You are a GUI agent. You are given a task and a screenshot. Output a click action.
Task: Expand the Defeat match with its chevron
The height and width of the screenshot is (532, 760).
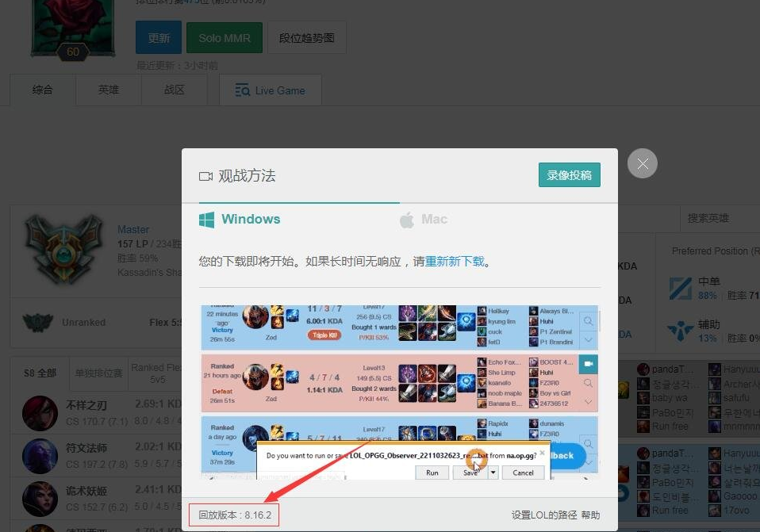(x=588, y=402)
